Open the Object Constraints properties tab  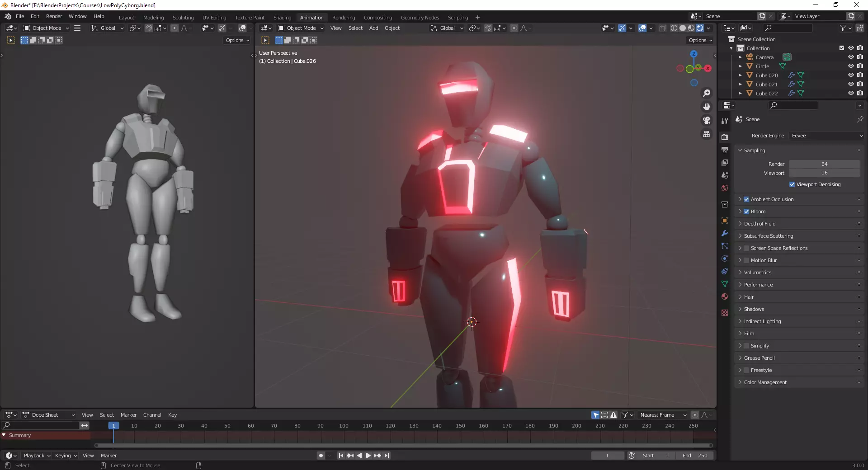click(725, 271)
